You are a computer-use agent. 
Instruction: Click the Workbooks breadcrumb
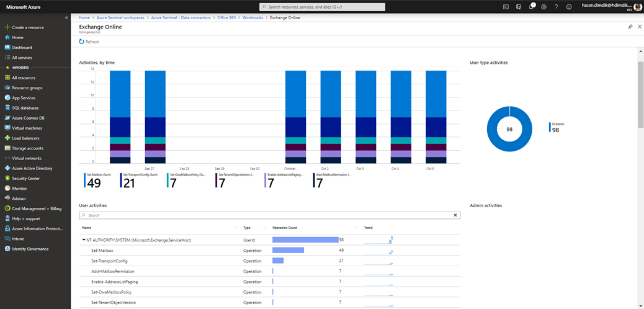pos(253,18)
